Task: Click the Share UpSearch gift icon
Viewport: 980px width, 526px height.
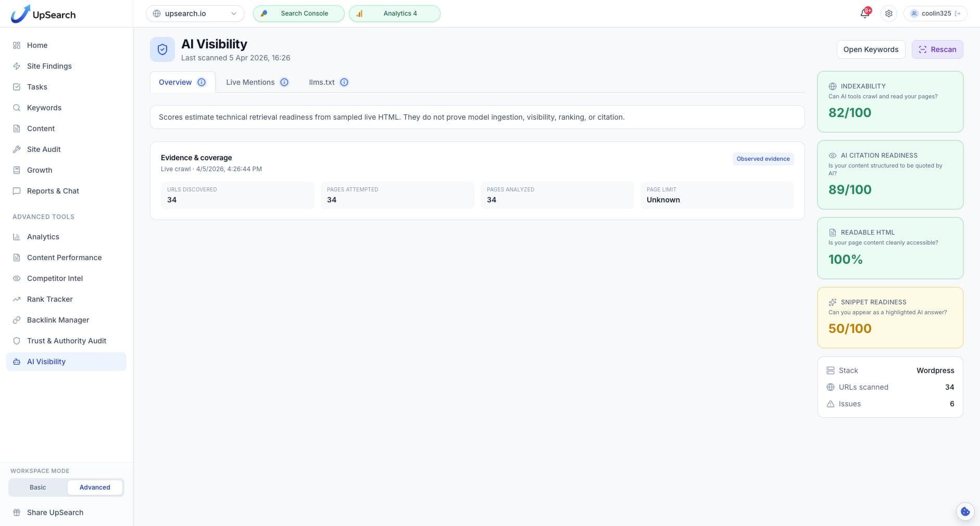Action: [17, 512]
